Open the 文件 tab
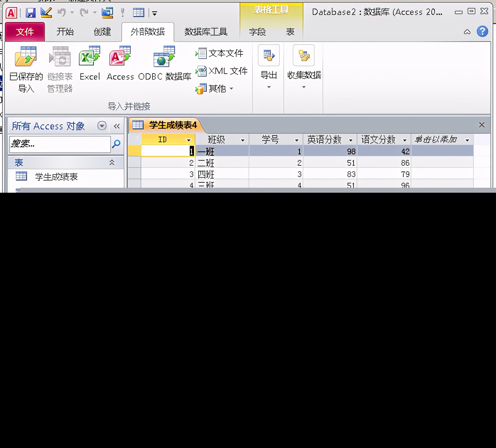This screenshot has height=448, width=496. 25,32
